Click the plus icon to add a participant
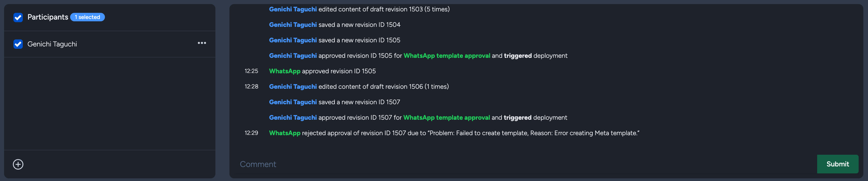Image resolution: width=868 pixels, height=181 pixels. click(18, 164)
